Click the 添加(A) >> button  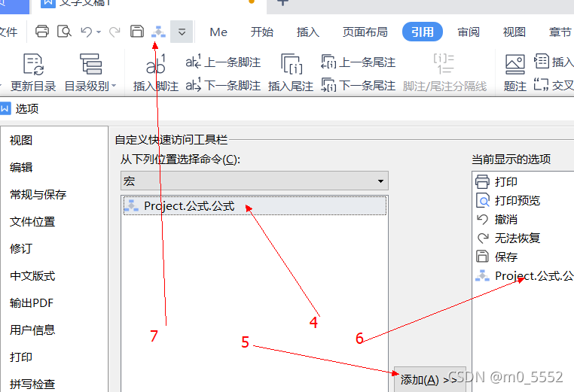tap(430, 379)
